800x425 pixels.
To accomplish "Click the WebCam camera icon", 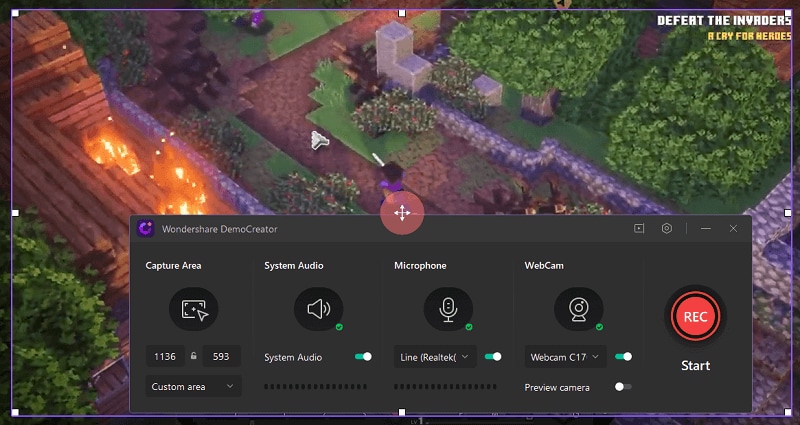I will (579, 309).
